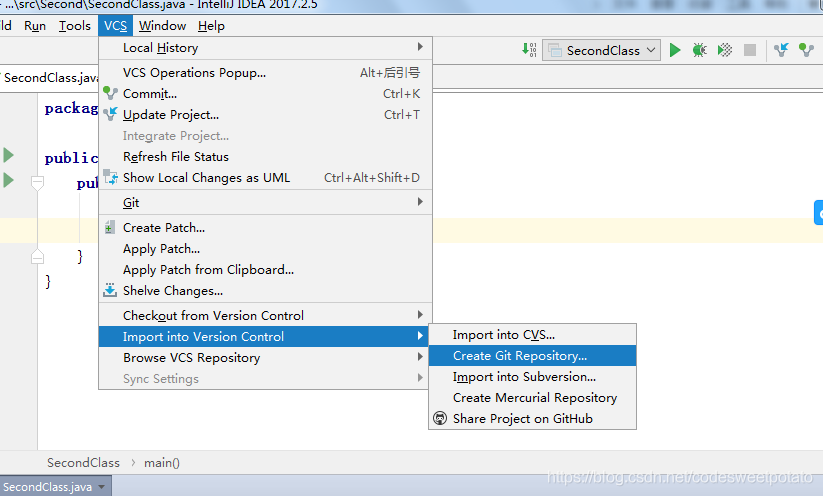Choose Create Mercurial Repository submenu item
Viewport: 823px width, 496px height.
point(532,398)
